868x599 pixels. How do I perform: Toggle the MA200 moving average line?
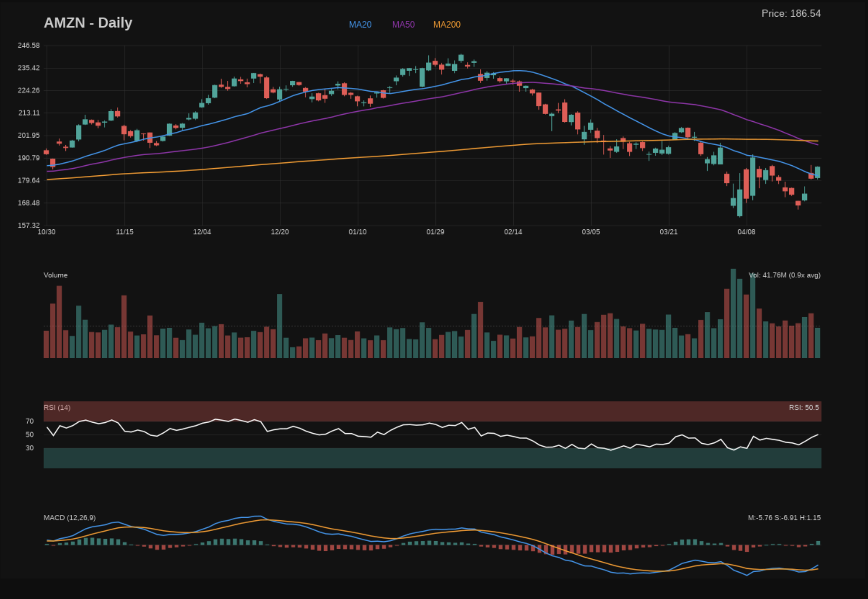447,24
